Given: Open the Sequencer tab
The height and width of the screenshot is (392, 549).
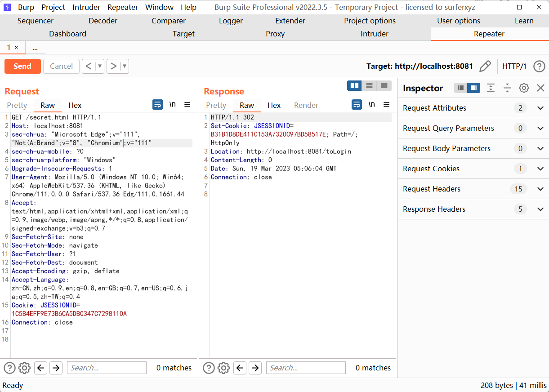Looking at the screenshot, I should pos(36,21).
